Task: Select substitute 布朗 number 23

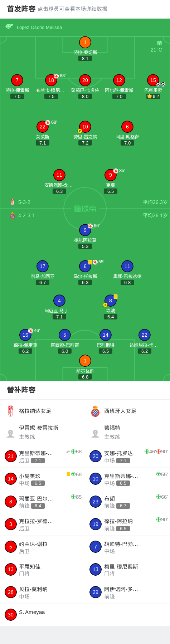Action: tap(127, 502)
